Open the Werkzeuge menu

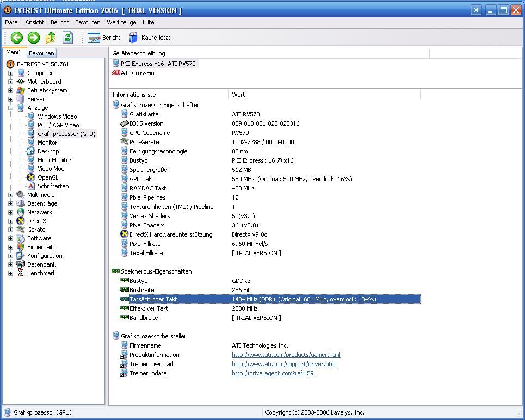121,22
